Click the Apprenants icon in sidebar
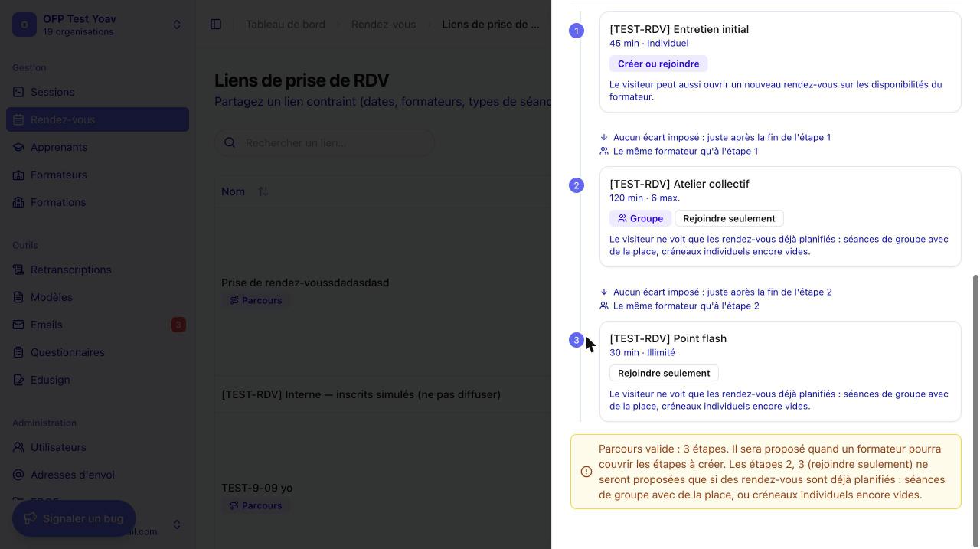 (18, 147)
